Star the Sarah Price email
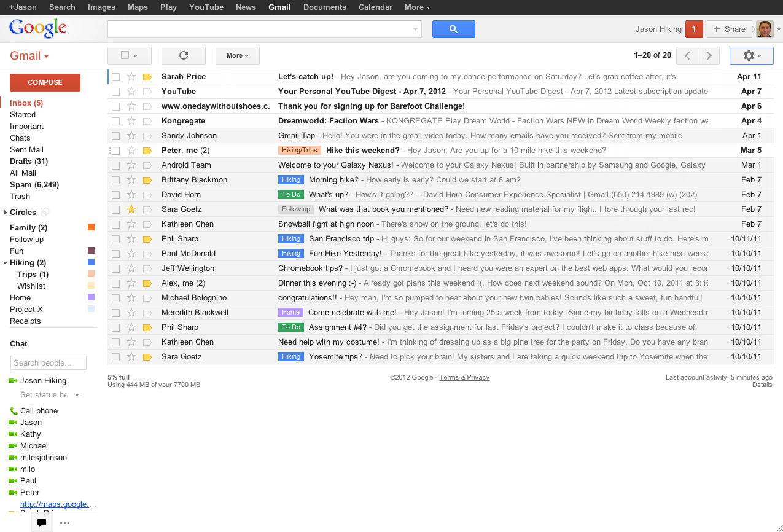The image size is (783, 532). (x=131, y=77)
